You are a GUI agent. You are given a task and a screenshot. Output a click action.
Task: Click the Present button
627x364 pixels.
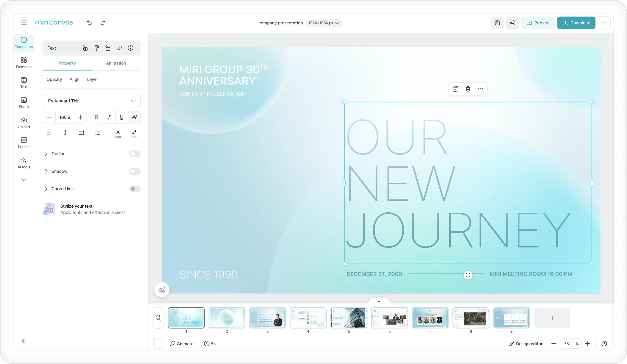tap(538, 23)
